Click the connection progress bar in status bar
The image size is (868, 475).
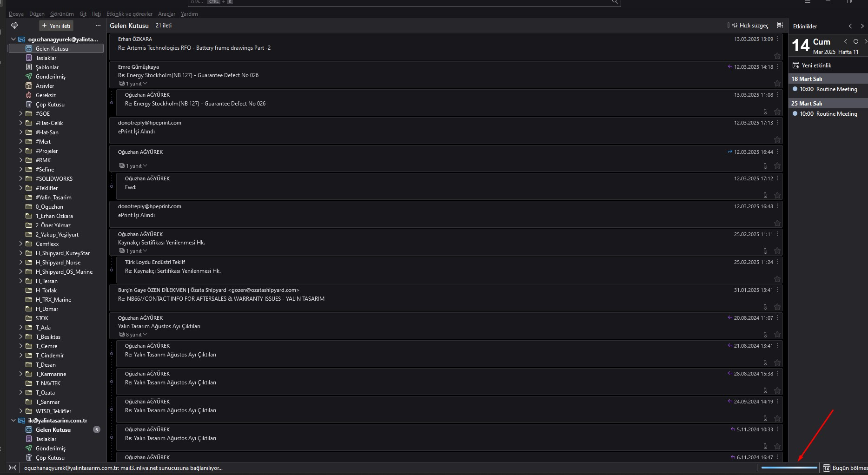point(789,468)
